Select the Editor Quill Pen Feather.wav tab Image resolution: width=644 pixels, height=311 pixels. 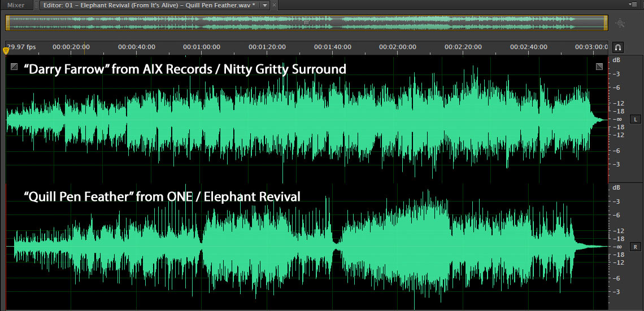[x=149, y=5]
